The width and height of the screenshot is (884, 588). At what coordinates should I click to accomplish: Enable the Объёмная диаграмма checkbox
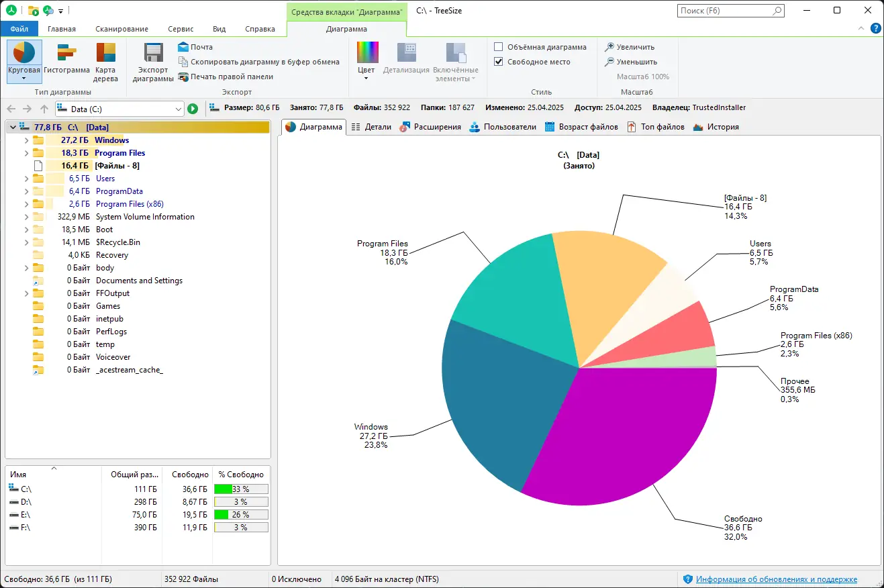499,47
